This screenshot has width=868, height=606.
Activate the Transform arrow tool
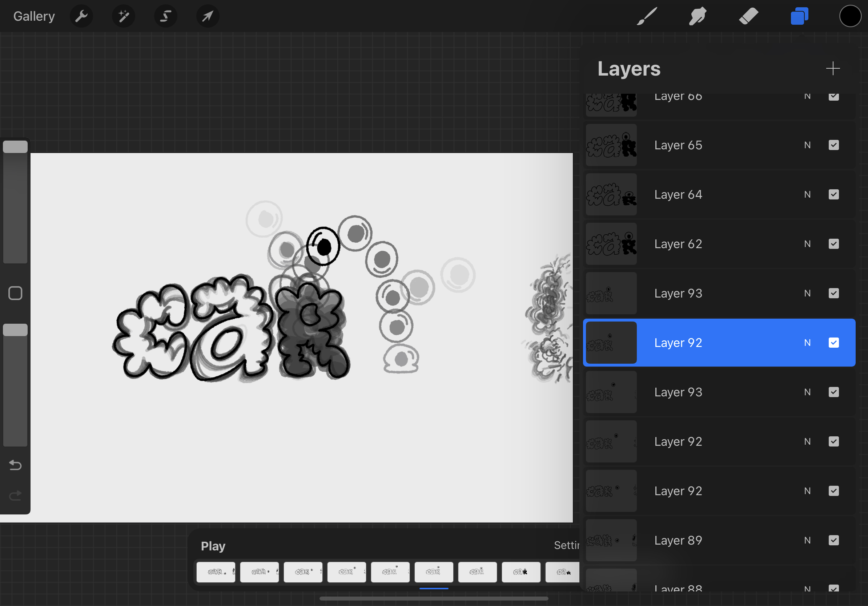click(x=208, y=16)
